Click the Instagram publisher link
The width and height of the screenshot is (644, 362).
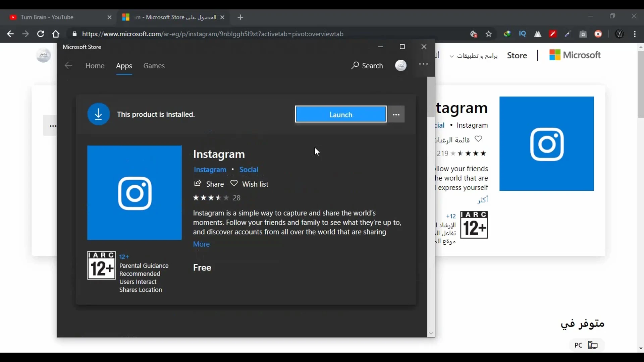coord(210,170)
